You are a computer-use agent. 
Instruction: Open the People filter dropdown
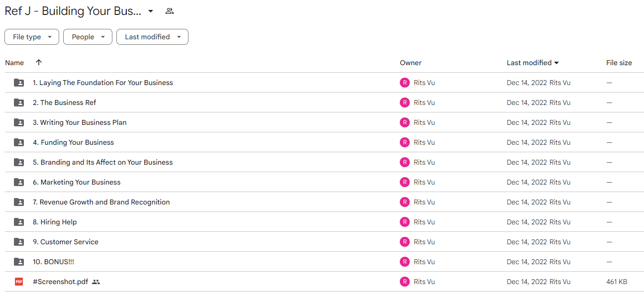(88, 37)
